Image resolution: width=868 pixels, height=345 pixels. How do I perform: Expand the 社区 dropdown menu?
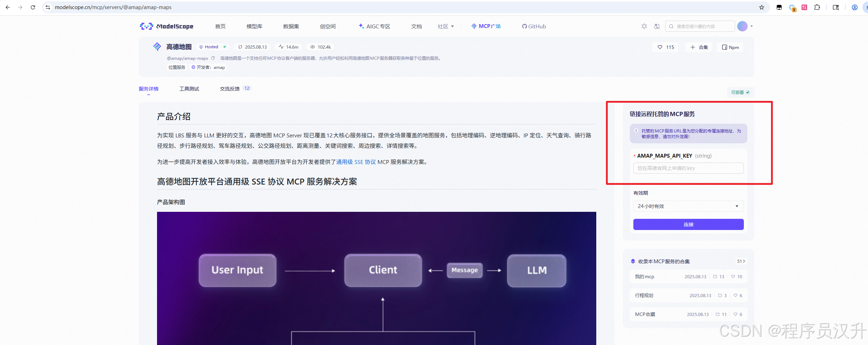pyautogui.click(x=446, y=26)
